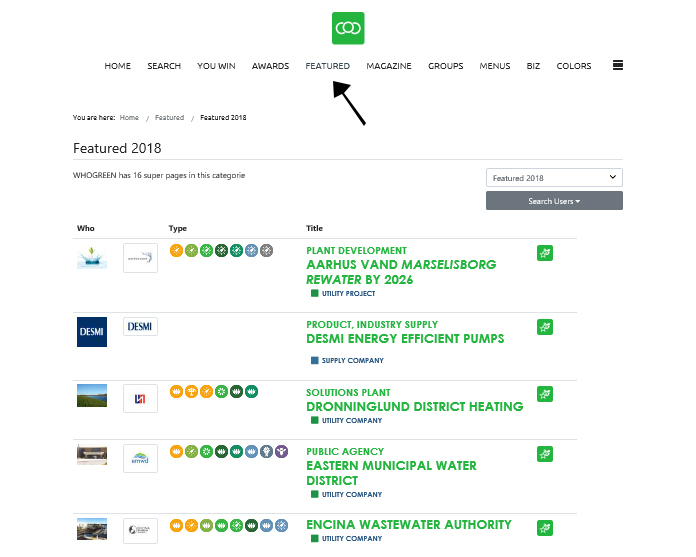Screen dimensions: 696x557
Task: Click landscape thumbnail for Dronninglund
Action: click(x=92, y=395)
